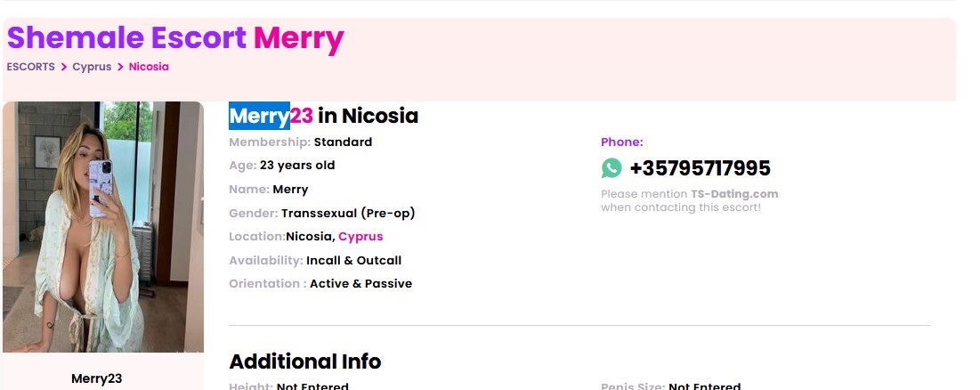Image resolution: width=980 pixels, height=390 pixels.
Task: Click the Active & Passive orientation value
Action: [x=360, y=284]
